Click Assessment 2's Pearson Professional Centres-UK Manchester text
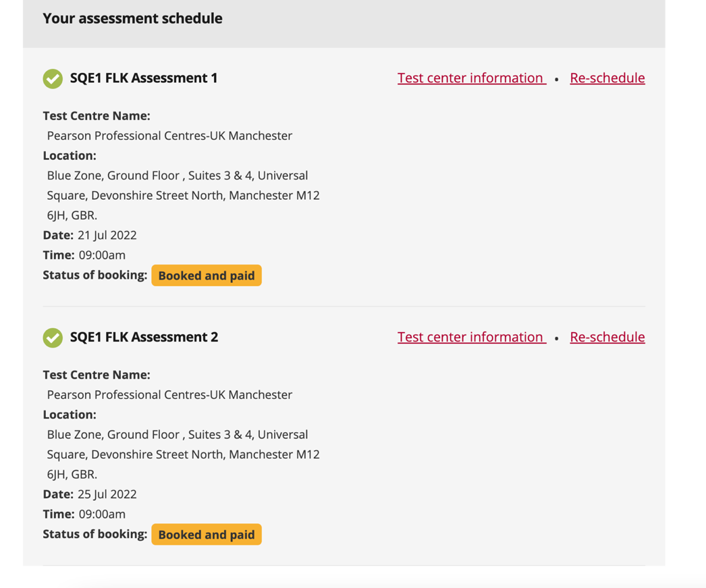706x588 pixels. click(169, 395)
